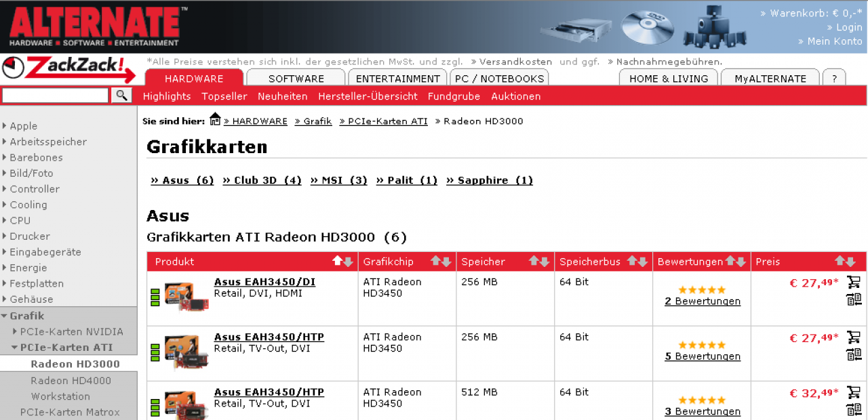This screenshot has width=868, height=420.
Task: Open the PC / NOTEBOOKS tab
Action: point(499,78)
